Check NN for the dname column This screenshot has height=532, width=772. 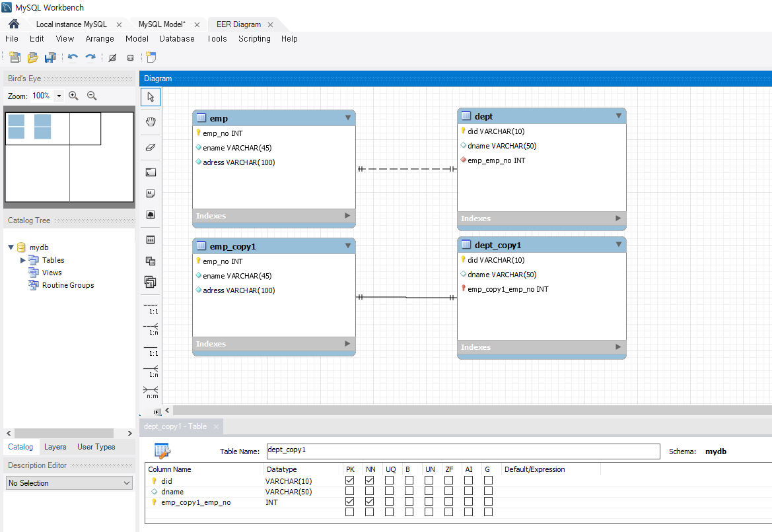(x=370, y=491)
